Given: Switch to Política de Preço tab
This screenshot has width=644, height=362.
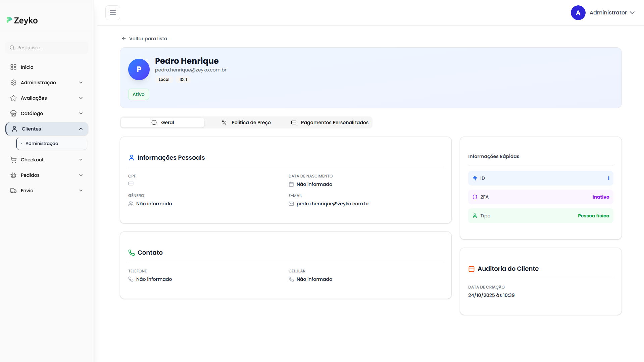Looking at the screenshot, I should (x=246, y=122).
